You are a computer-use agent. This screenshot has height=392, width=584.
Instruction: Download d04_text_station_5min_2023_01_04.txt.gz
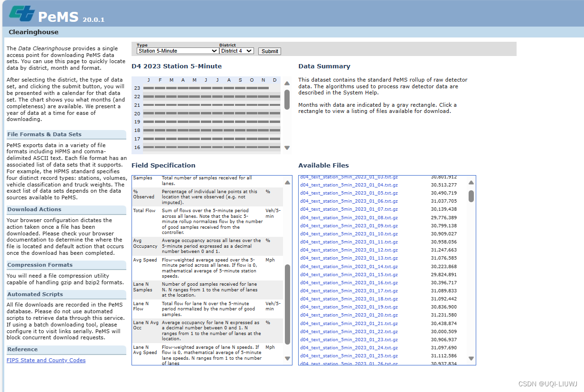click(x=349, y=185)
